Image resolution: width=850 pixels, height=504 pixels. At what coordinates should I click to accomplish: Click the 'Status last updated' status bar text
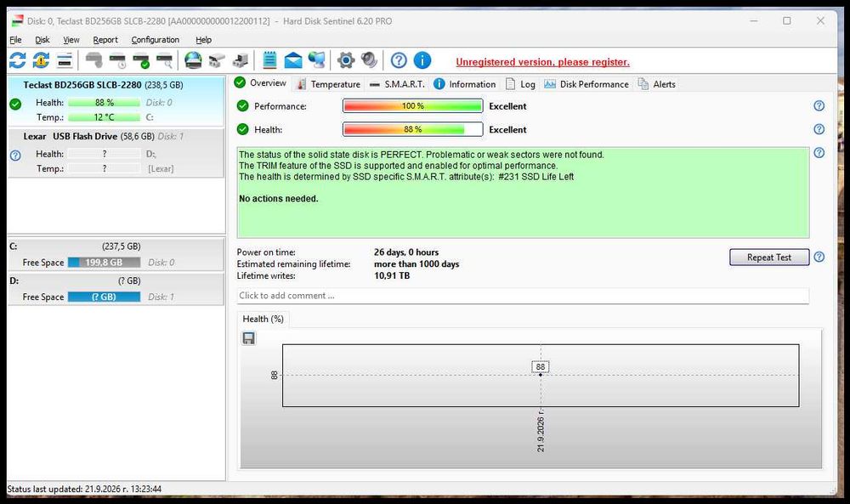[84, 489]
